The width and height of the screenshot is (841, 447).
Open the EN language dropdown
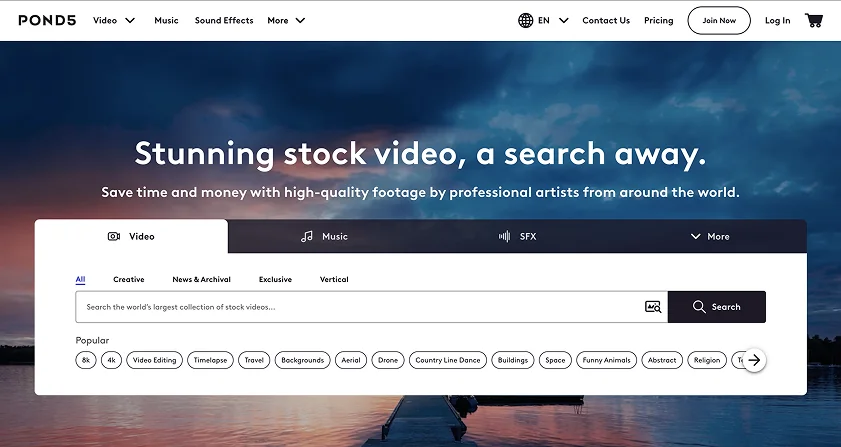[x=554, y=20]
